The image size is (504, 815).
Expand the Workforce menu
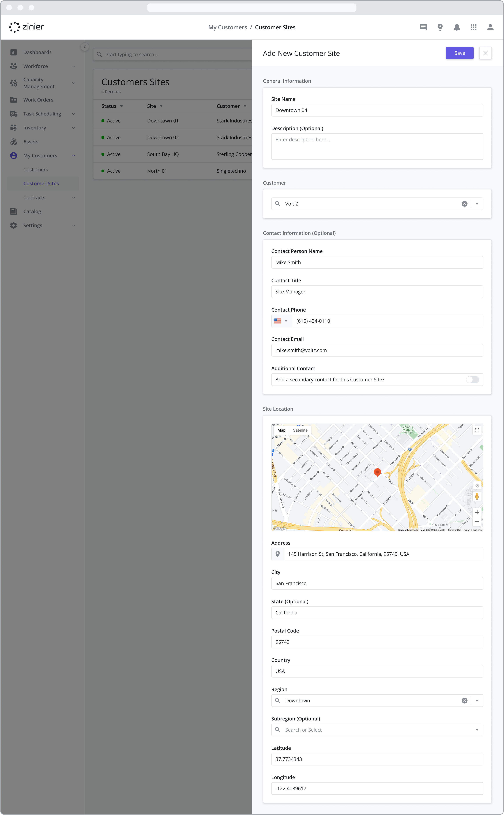coord(74,66)
